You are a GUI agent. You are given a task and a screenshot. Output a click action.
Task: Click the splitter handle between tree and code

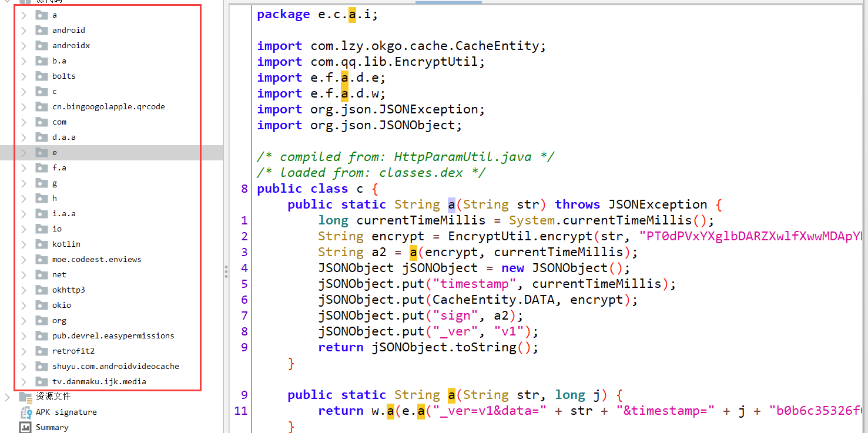pos(226,271)
